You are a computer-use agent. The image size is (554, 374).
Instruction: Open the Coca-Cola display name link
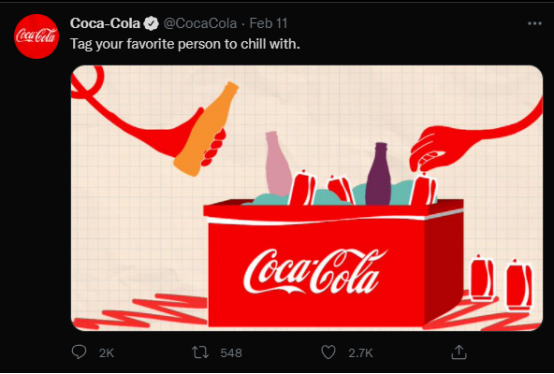coord(105,23)
